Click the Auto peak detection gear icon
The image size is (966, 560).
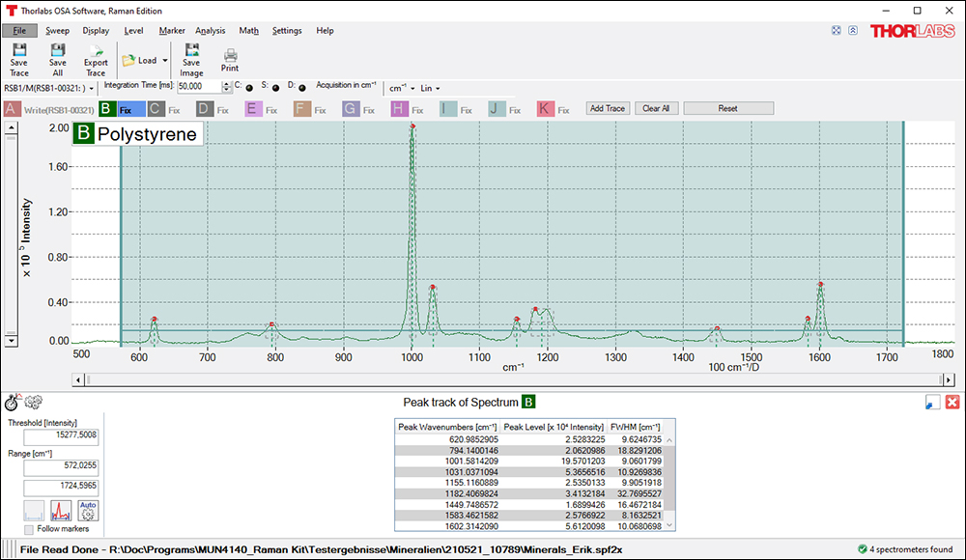[x=86, y=510]
